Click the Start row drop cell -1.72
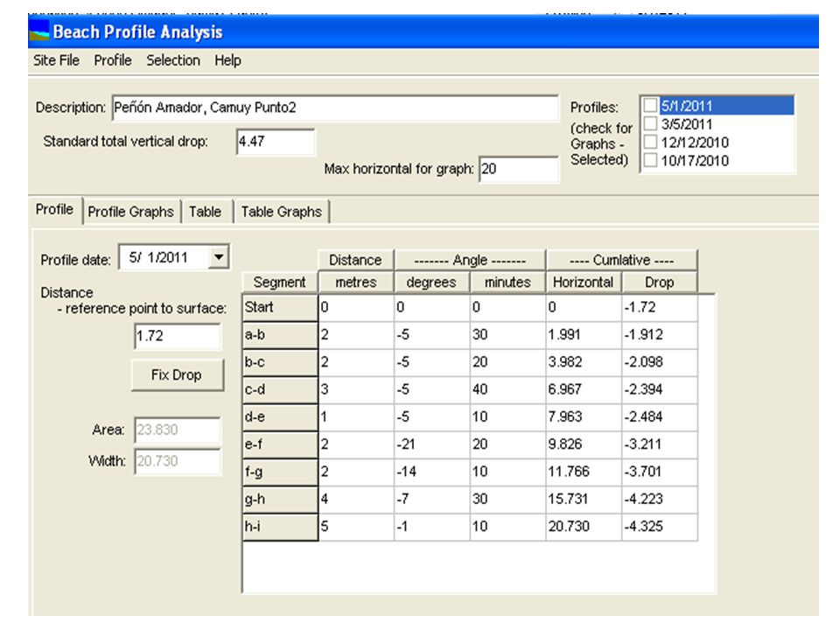Screen dimensions: 840x630 click(x=660, y=308)
